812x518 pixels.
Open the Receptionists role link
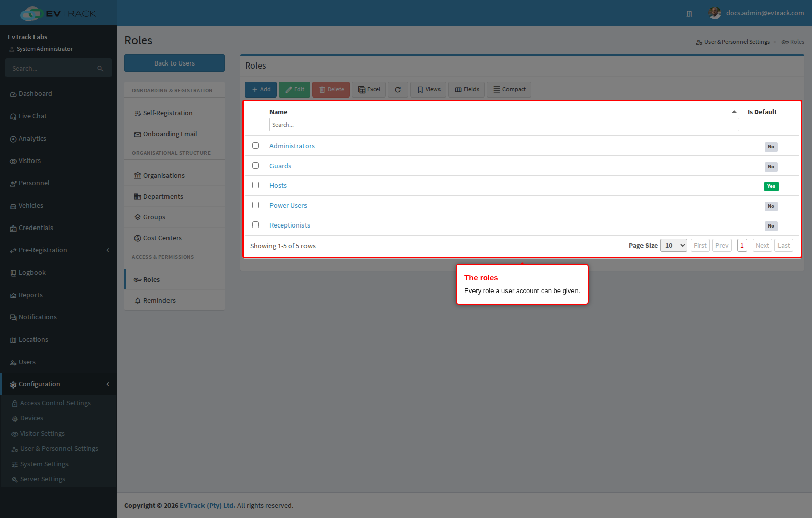[x=290, y=225]
